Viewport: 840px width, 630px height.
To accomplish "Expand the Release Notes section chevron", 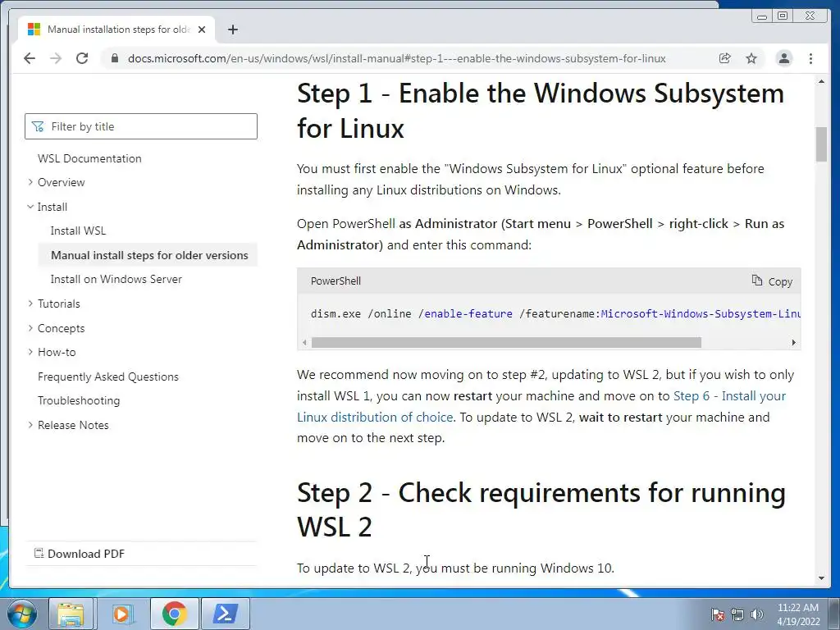I will coord(30,425).
